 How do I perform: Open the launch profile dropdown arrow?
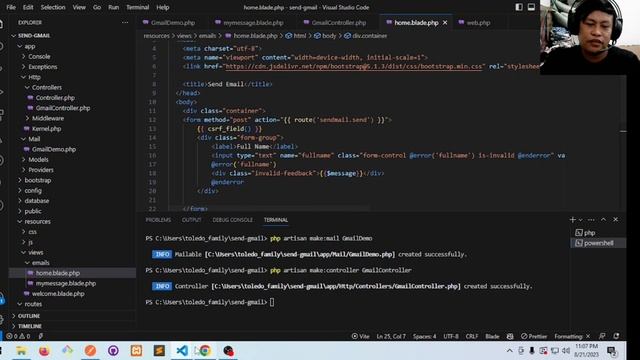(x=580, y=220)
